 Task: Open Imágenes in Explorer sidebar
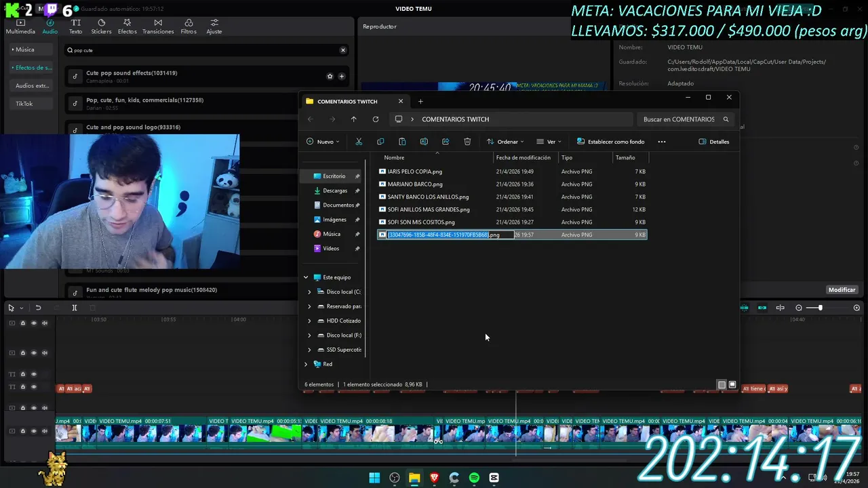point(334,220)
